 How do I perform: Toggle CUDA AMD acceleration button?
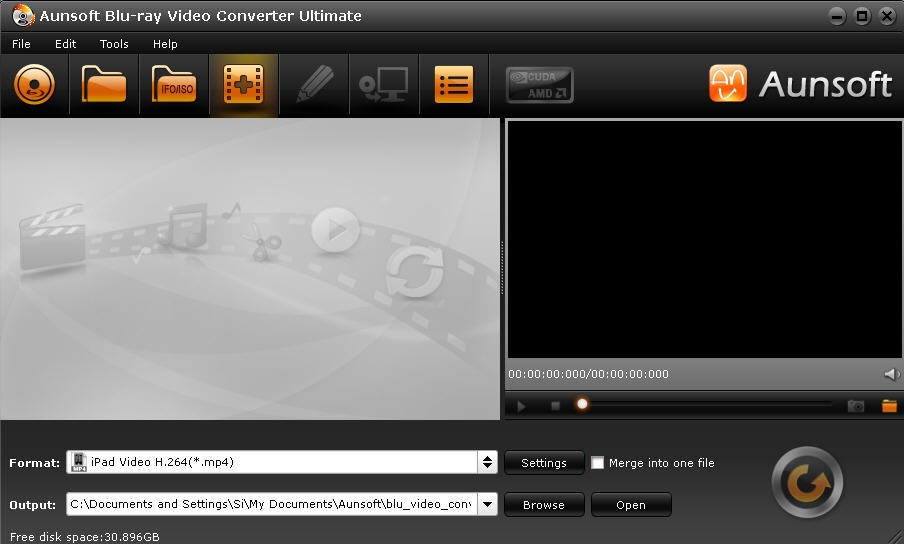coord(540,85)
